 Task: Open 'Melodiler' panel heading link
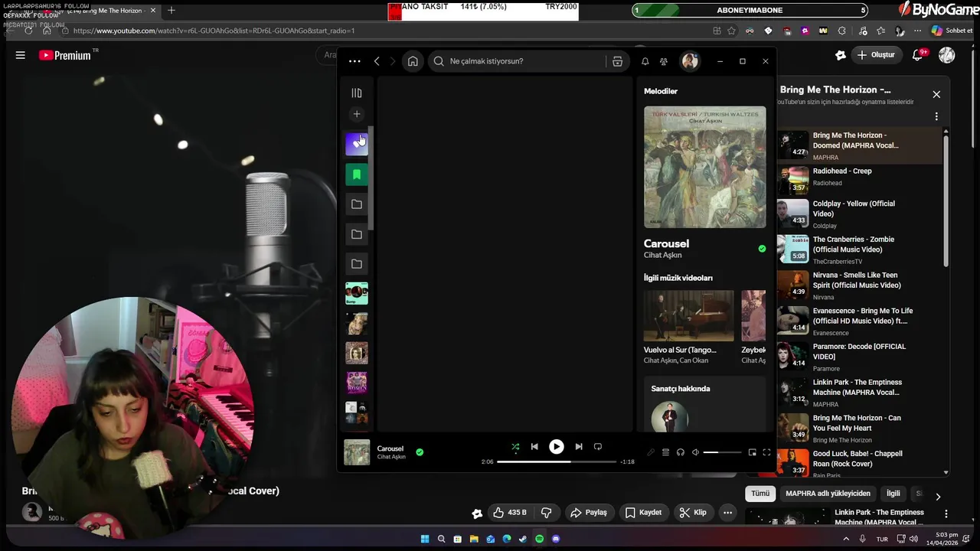point(661,91)
